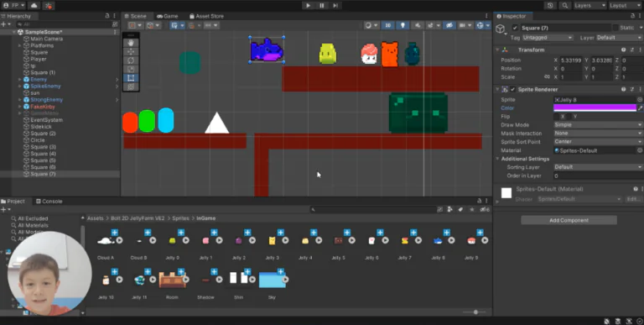Click the Position X field
Screen dimensions: 644x325
(571, 60)
